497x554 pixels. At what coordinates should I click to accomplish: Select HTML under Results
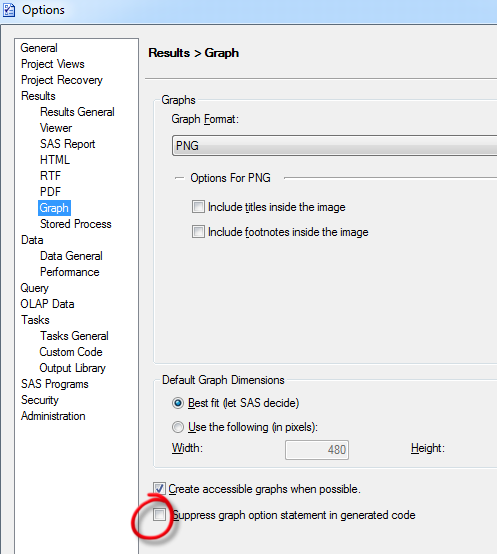55,160
